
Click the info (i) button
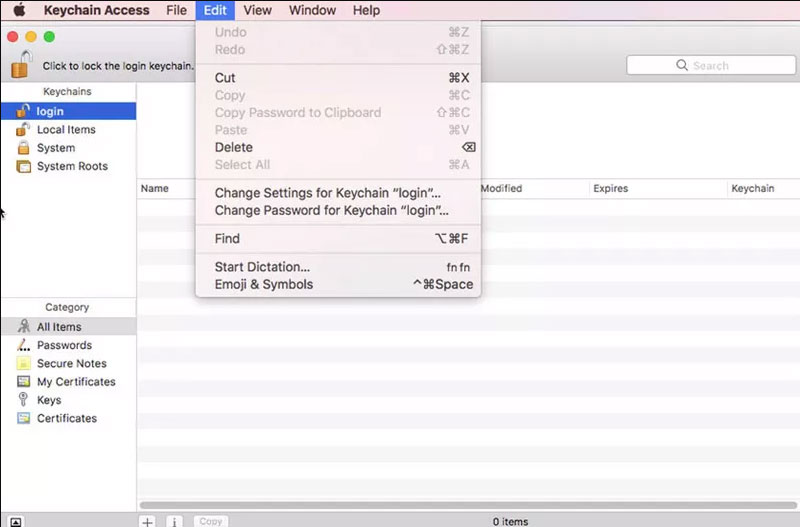[173, 521]
